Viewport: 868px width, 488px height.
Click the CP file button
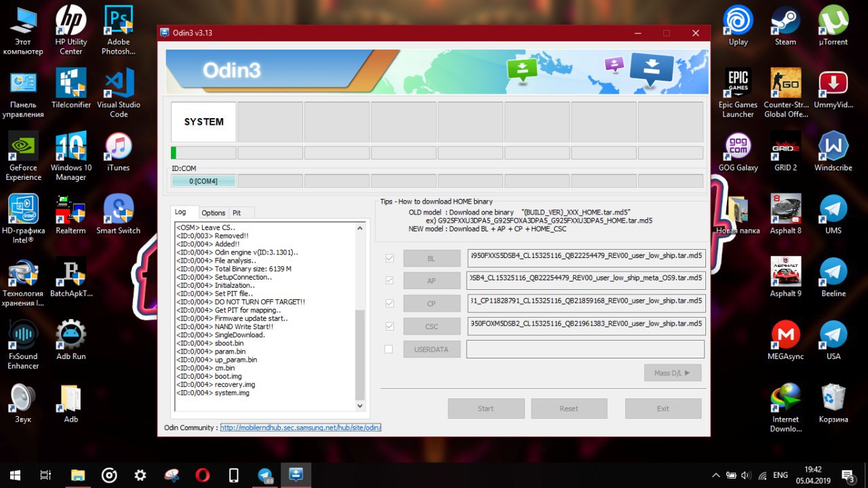(431, 303)
